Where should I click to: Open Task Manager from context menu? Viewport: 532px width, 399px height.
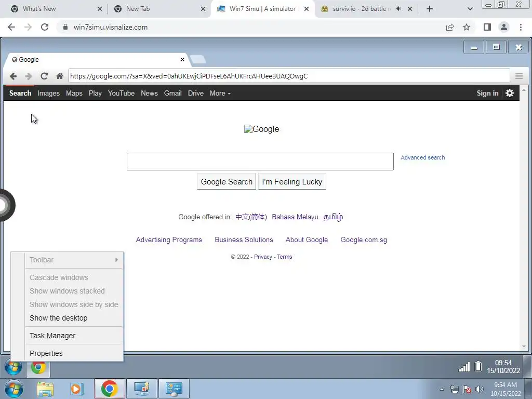(52, 336)
